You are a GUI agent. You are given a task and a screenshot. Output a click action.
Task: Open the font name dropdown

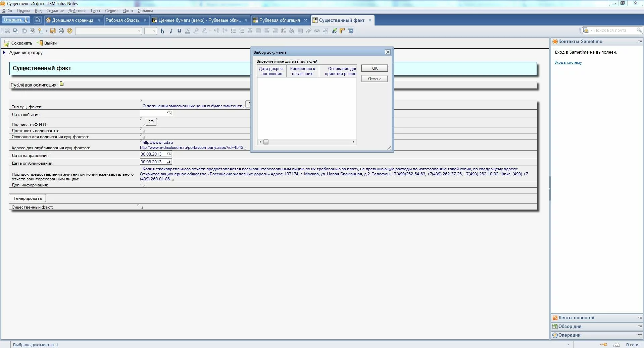click(139, 31)
